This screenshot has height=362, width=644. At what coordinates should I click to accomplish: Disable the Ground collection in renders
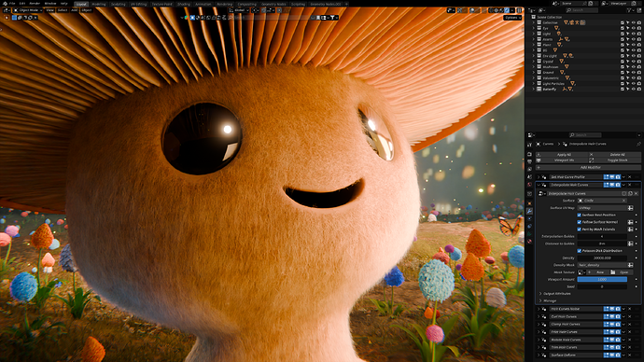point(639,73)
